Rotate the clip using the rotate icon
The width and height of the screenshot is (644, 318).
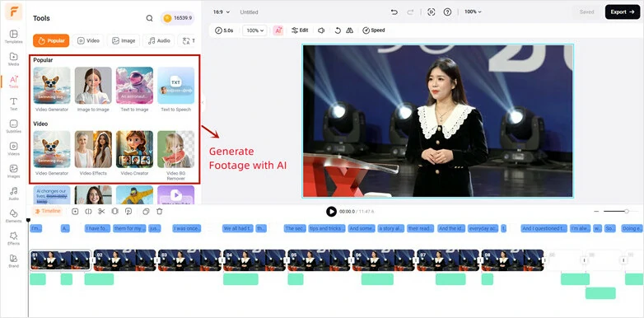pos(338,30)
